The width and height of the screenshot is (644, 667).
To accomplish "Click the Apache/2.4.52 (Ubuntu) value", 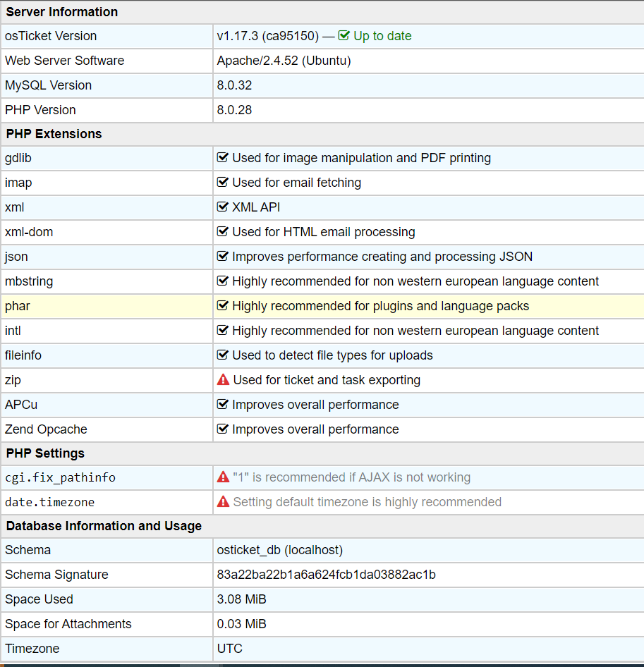I will pos(284,61).
